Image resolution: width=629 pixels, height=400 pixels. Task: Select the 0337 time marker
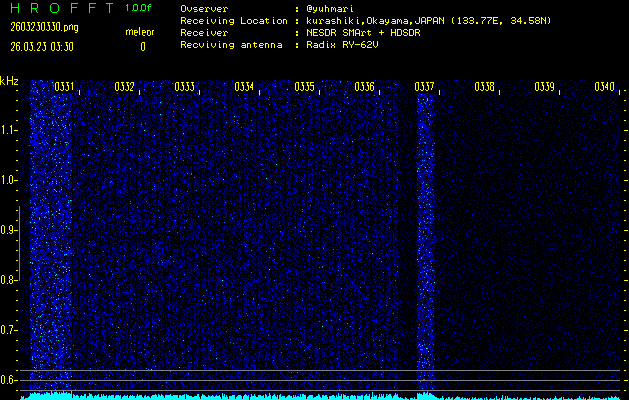coord(424,87)
